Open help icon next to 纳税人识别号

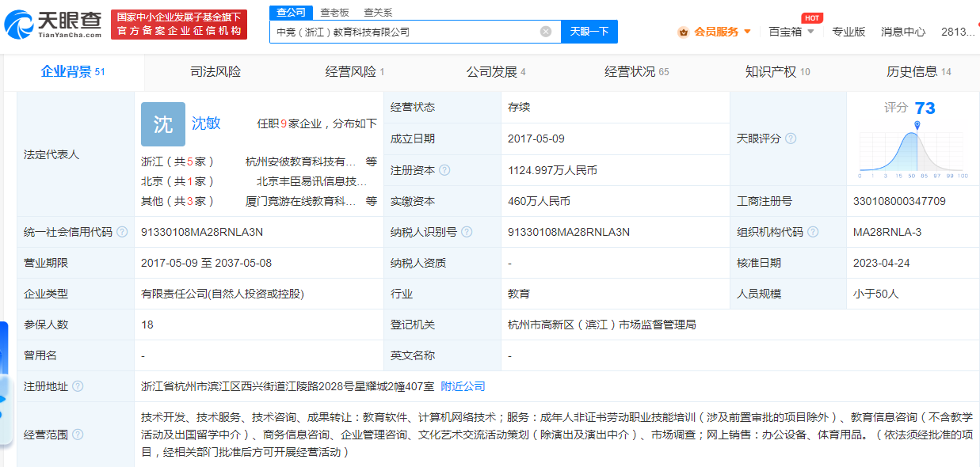467,232
